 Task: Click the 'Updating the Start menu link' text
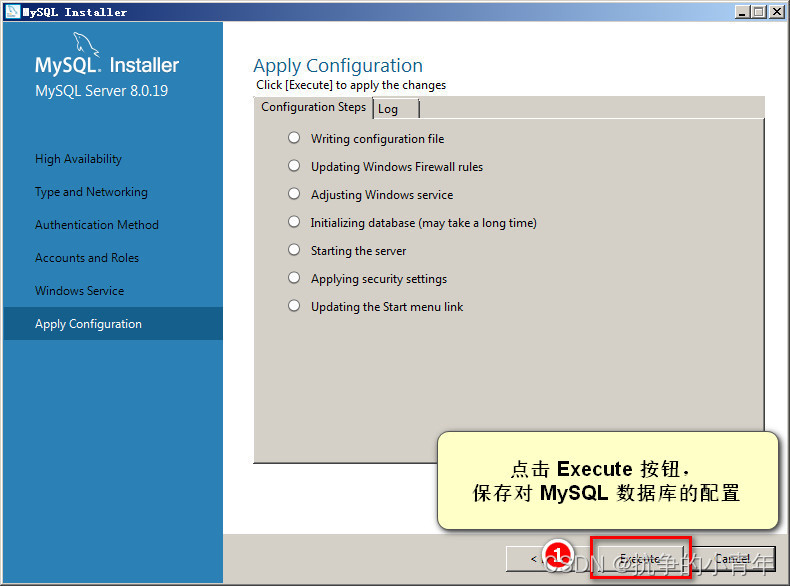point(386,307)
